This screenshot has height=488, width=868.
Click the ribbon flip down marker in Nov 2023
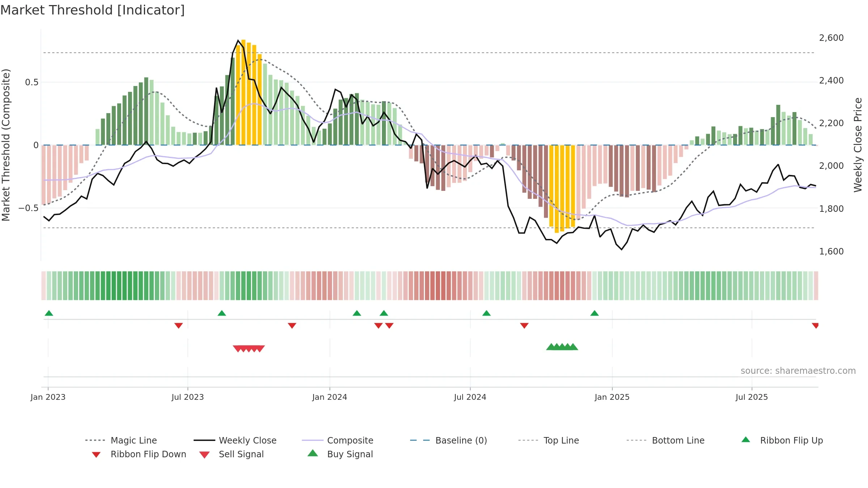pos(292,326)
